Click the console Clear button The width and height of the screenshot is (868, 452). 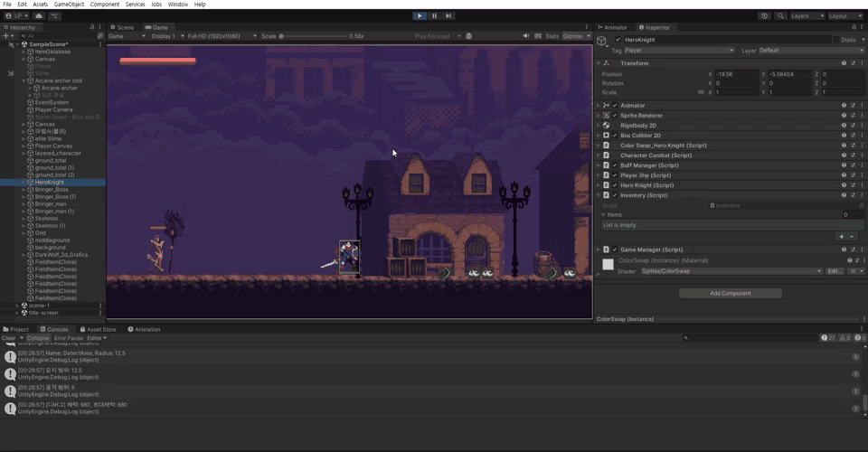[8, 338]
